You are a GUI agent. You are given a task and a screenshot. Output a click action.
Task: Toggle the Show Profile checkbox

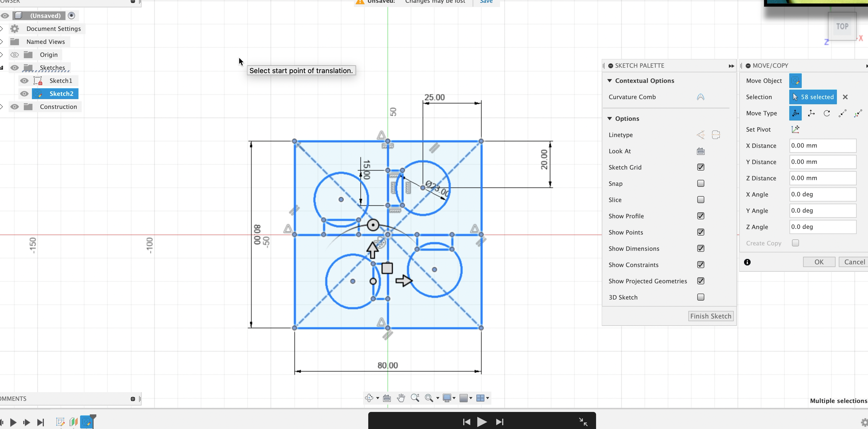tap(701, 216)
